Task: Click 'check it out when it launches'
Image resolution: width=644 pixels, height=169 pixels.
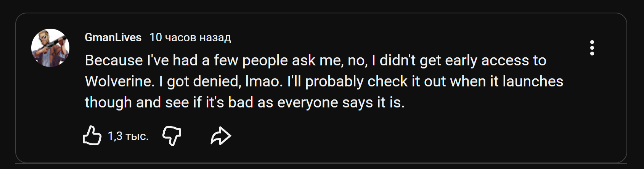Action: pyautogui.click(x=466, y=81)
